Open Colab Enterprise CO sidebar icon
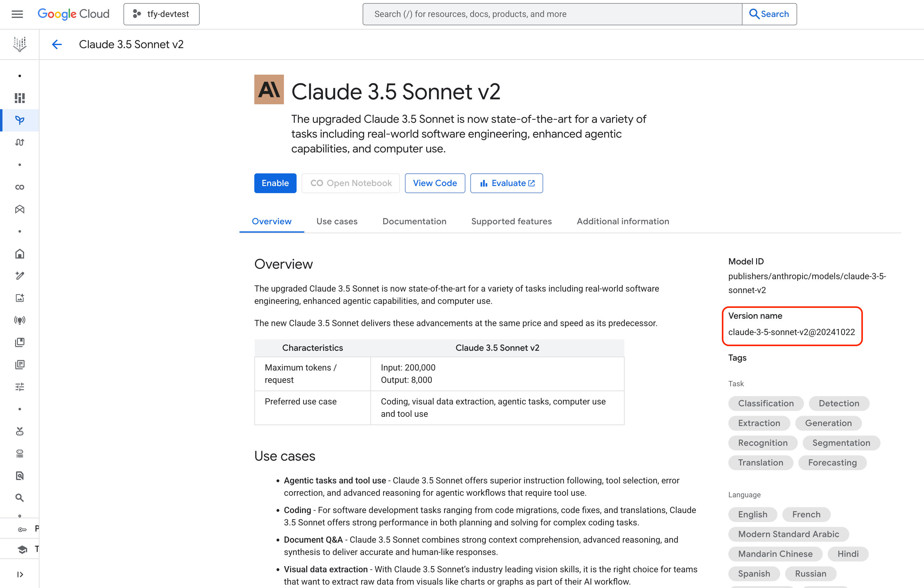 (19, 187)
